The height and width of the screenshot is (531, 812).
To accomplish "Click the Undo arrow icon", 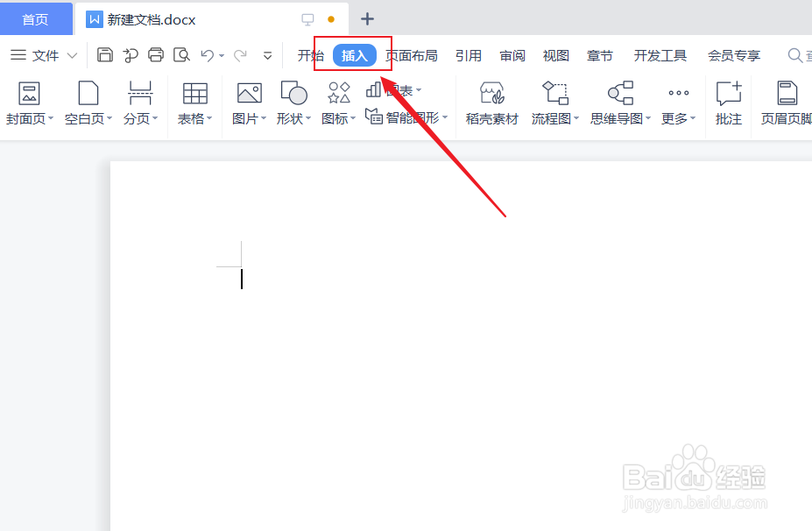I will click(x=208, y=55).
